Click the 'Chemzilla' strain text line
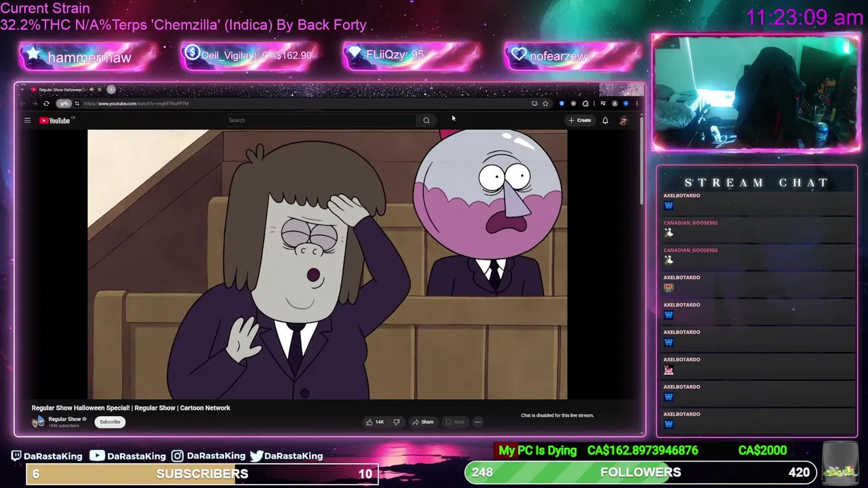The image size is (868, 488). [183, 25]
